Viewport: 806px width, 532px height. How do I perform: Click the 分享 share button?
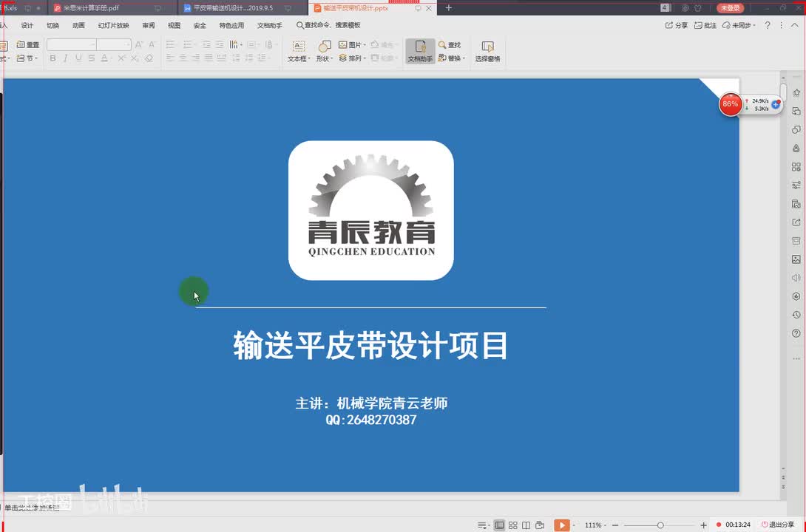[677, 25]
